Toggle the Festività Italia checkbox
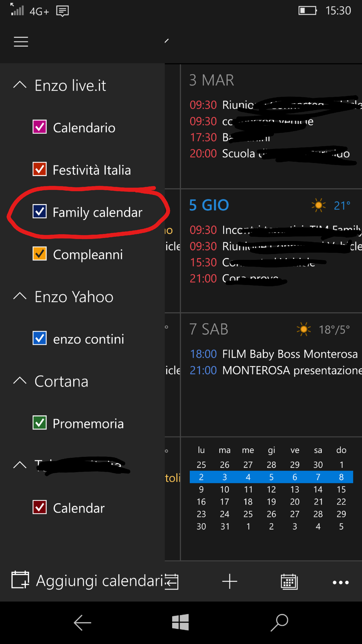Screen dimensions: 362x644 (40, 169)
